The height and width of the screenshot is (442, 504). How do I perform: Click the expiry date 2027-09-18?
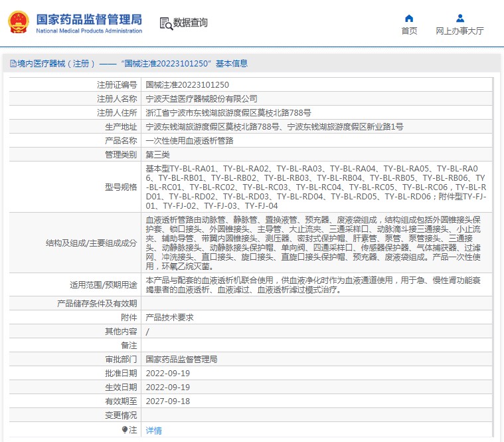coord(168,401)
